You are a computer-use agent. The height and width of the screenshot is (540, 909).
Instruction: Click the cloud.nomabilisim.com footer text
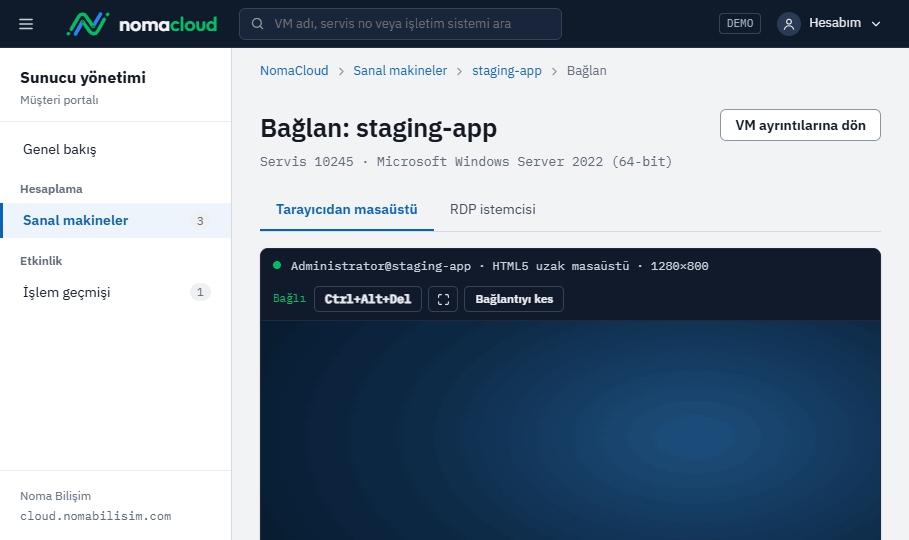coord(96,516)
